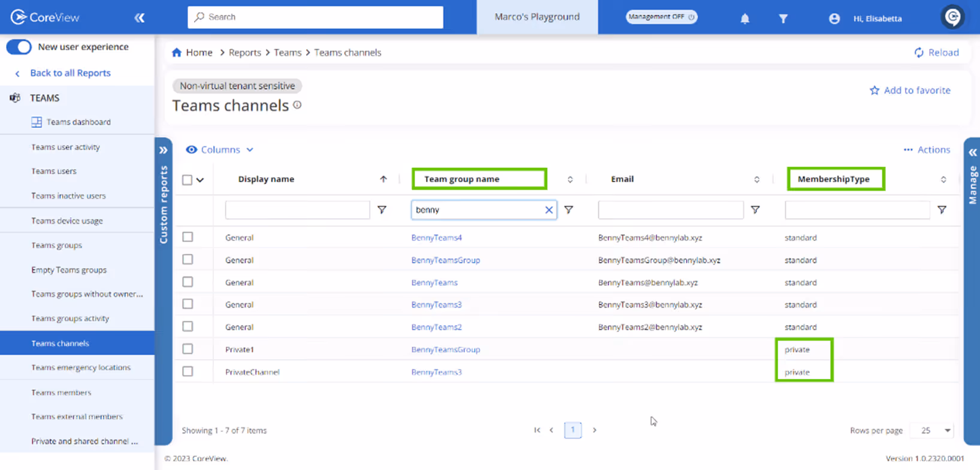Open Teams groups report

coord(57,245)
